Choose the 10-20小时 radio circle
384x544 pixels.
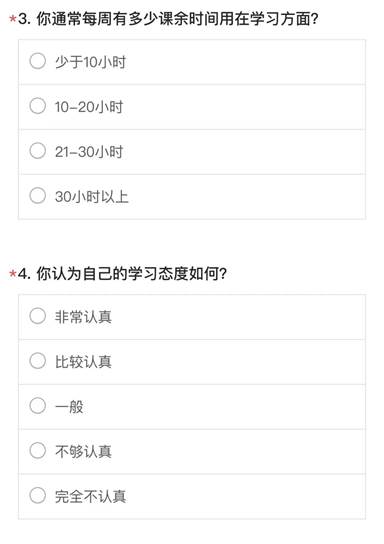coord(37,106)
